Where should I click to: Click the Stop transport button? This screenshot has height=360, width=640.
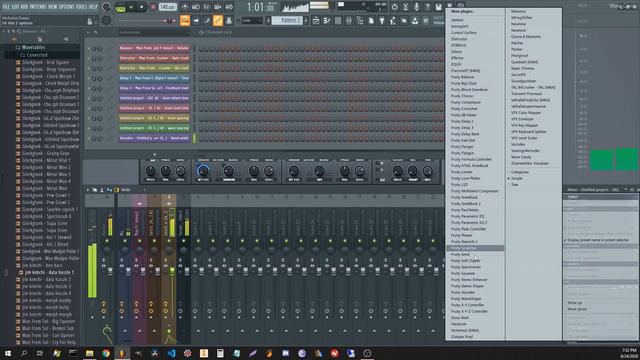(142, 7)
